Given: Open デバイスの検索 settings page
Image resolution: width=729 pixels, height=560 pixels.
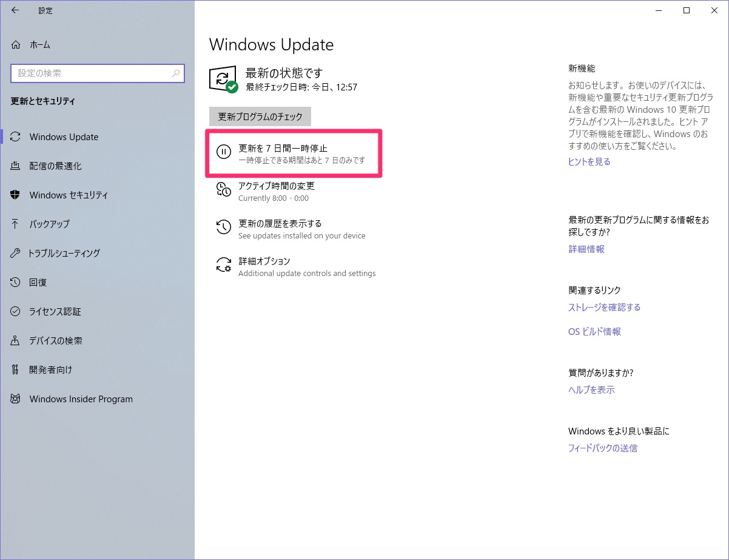Looking at the screenshot, I should click(x=97, y=340).
